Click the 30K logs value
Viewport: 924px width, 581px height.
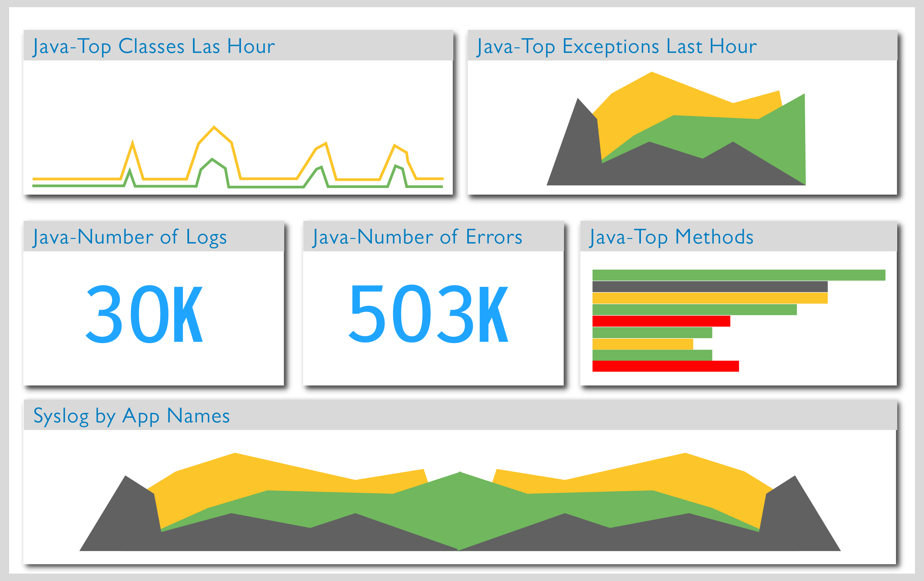(144, 314)
